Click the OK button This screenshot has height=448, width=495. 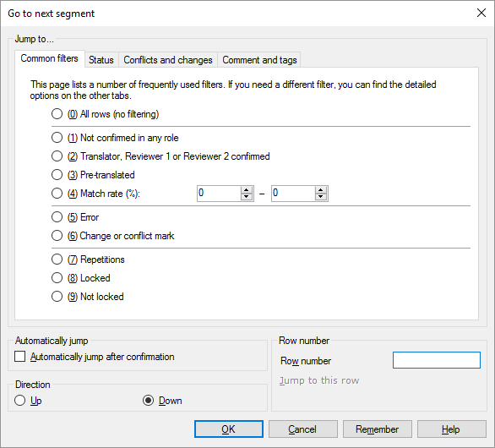coord(229,429)
